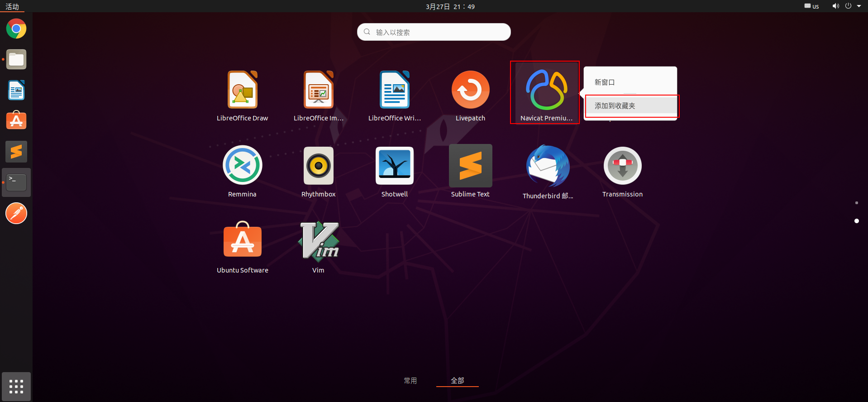Choose 添加到收藏夹 from the context menu
Viewport: 868px width, 402px height.
630,106
